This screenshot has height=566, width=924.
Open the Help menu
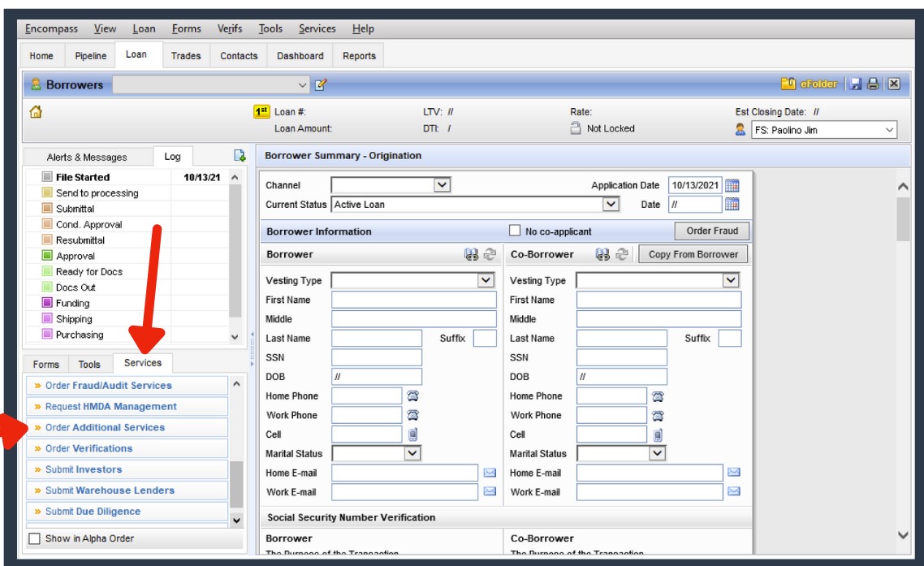(x=363, y=28)
